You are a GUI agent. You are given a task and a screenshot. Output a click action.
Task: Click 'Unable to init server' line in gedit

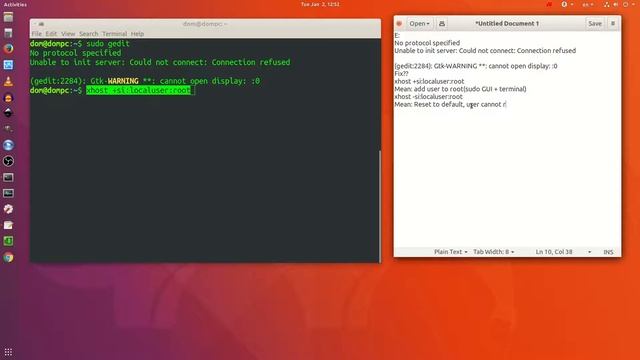[x=485, y=51]
